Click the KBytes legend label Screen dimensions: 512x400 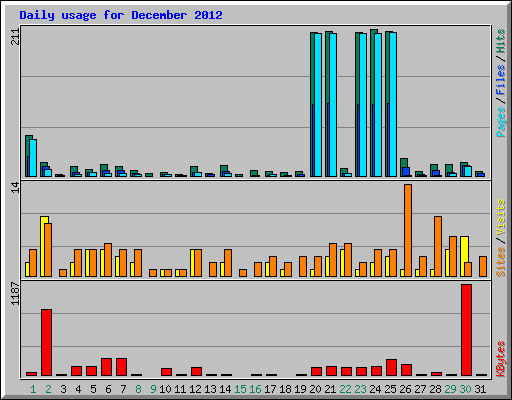pos(500,359)
